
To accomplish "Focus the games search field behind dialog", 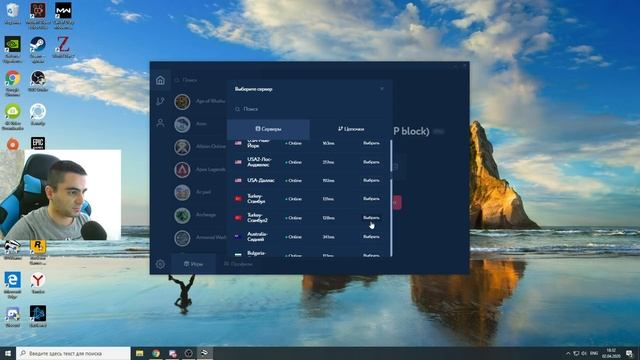I will coord(200,80).
